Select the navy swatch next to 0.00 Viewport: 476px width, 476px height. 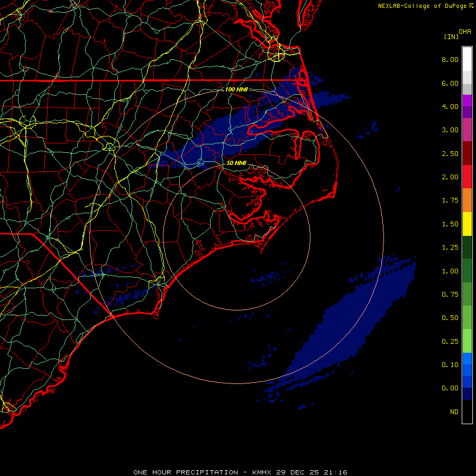point(467,393)
